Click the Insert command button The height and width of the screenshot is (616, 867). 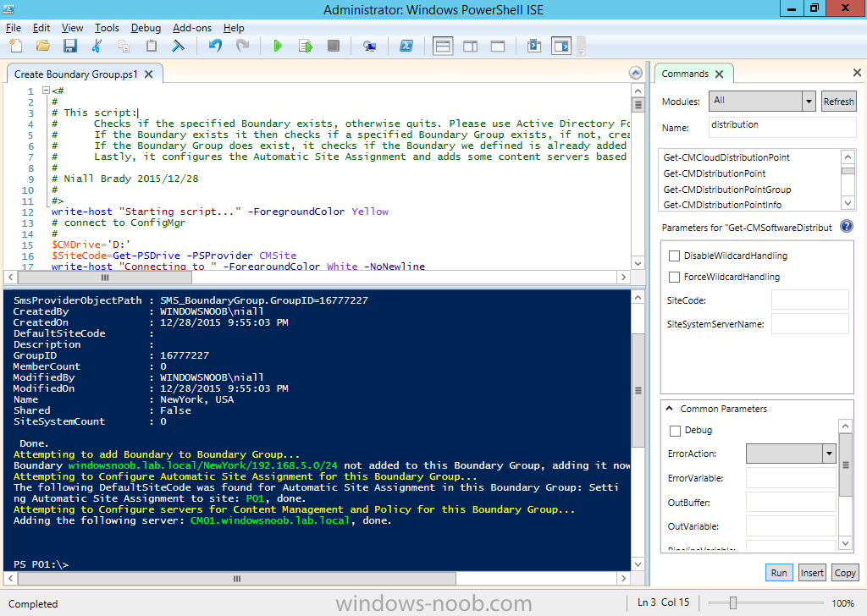(x=812, y=572)
